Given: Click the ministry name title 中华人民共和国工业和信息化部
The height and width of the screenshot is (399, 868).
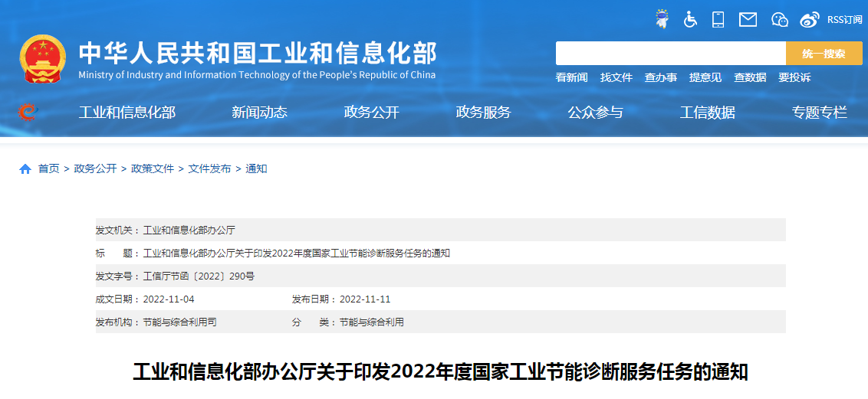Looking at the screenshot, I should (258, 53).
